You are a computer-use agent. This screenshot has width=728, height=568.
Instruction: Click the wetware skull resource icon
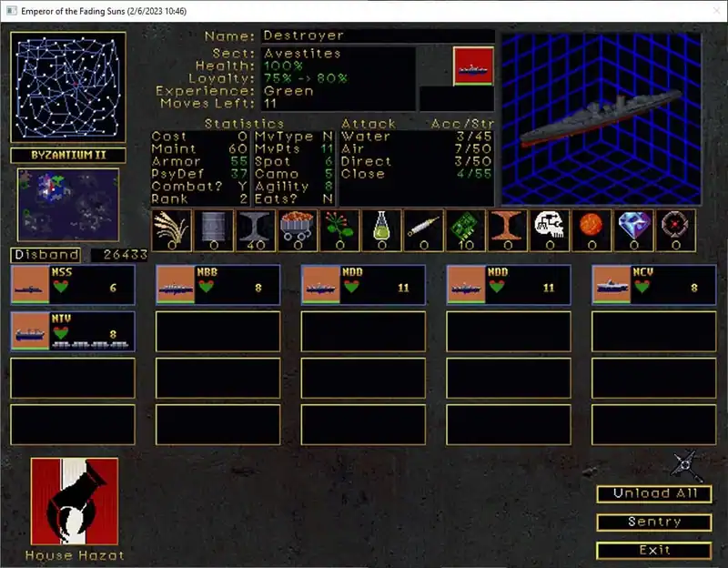click(x=550, y=230)
